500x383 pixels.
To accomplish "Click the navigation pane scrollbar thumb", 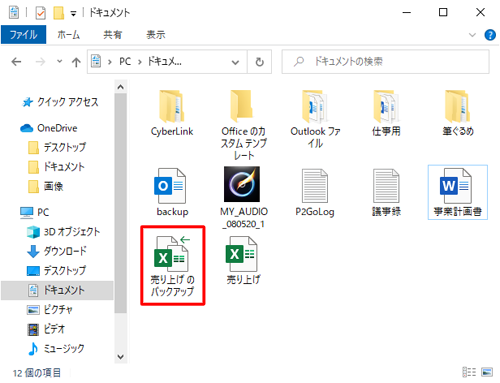I will (120, 203).
